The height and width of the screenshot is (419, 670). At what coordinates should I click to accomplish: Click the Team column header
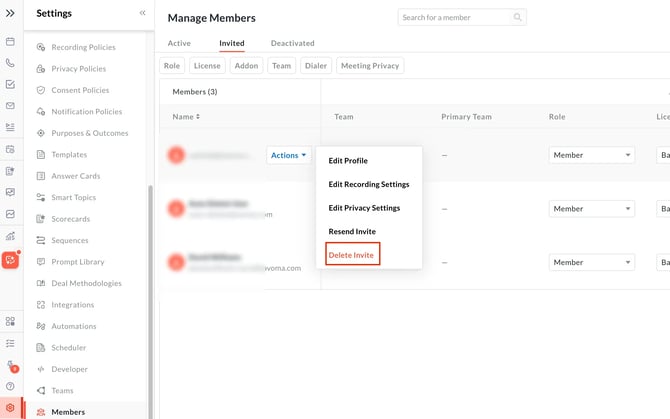pyautogui.click(x=344, y=117)
